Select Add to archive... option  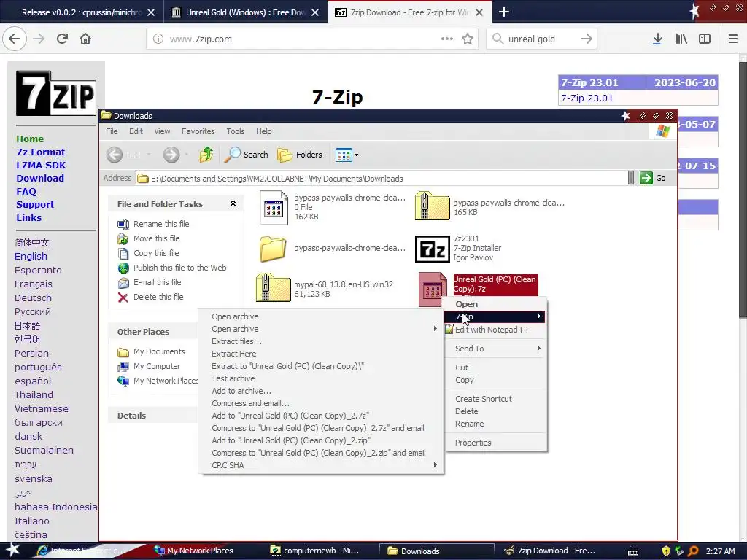pyautogui.click(x=321, y=391)
